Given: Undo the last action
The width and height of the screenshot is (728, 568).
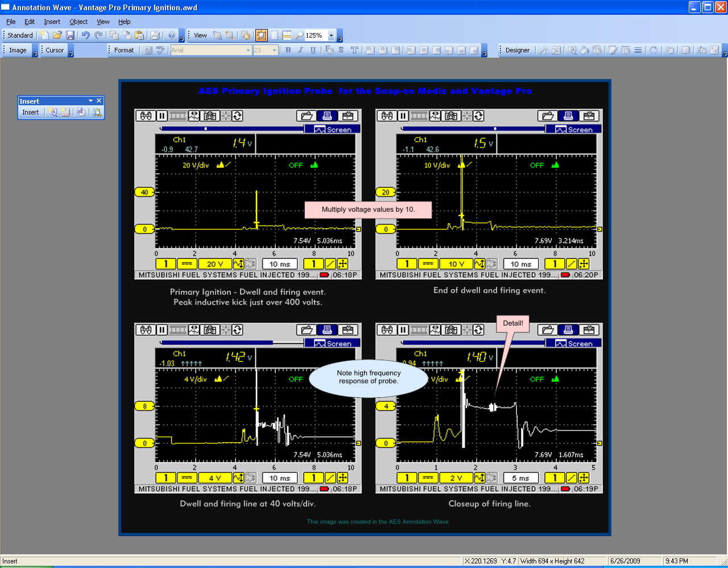Looking at the screenshot, I should pos(85,35).
